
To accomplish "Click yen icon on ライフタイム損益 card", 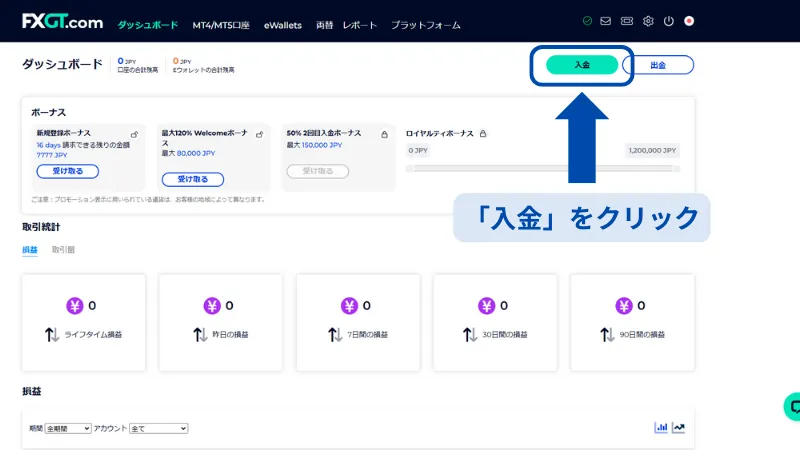I will pyautogui.click(x=75, y=306).
